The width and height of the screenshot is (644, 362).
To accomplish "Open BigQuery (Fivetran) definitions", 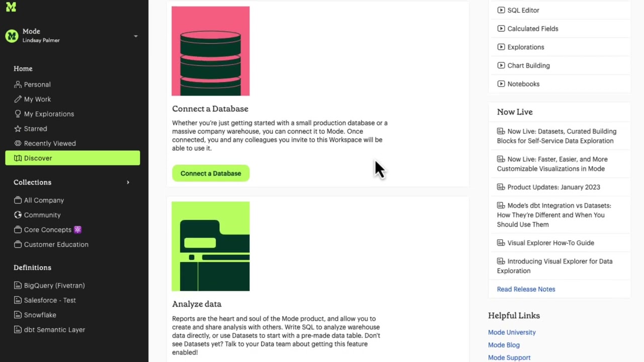I will coord(54,286).
